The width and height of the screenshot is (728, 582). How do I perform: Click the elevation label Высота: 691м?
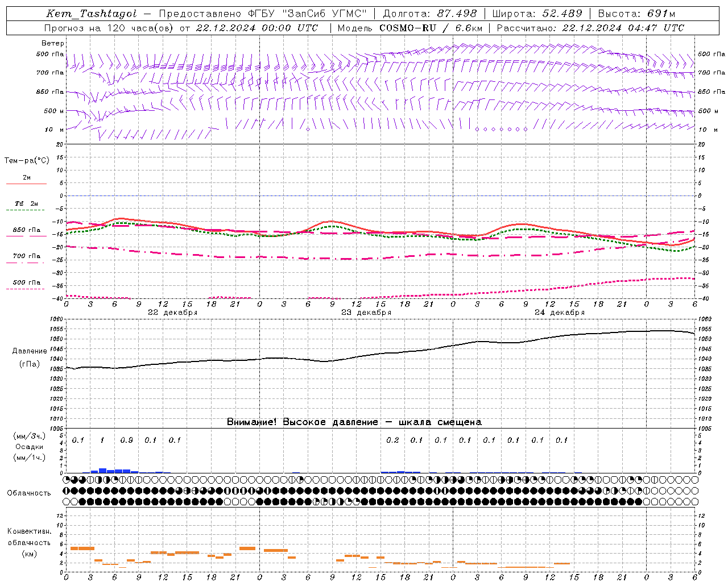click(636, 14)
